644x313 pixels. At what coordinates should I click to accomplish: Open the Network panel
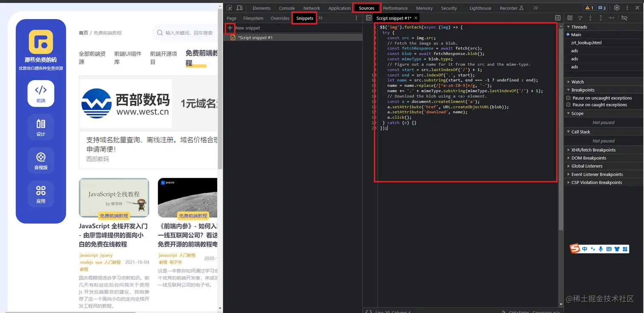[312, 8]
